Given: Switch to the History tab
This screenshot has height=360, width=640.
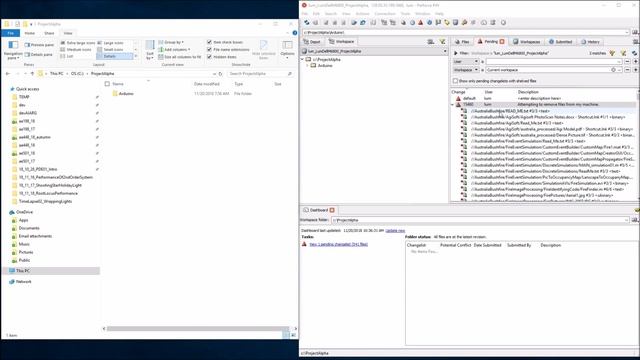Looking at the screenshot, I should [590, 42].
